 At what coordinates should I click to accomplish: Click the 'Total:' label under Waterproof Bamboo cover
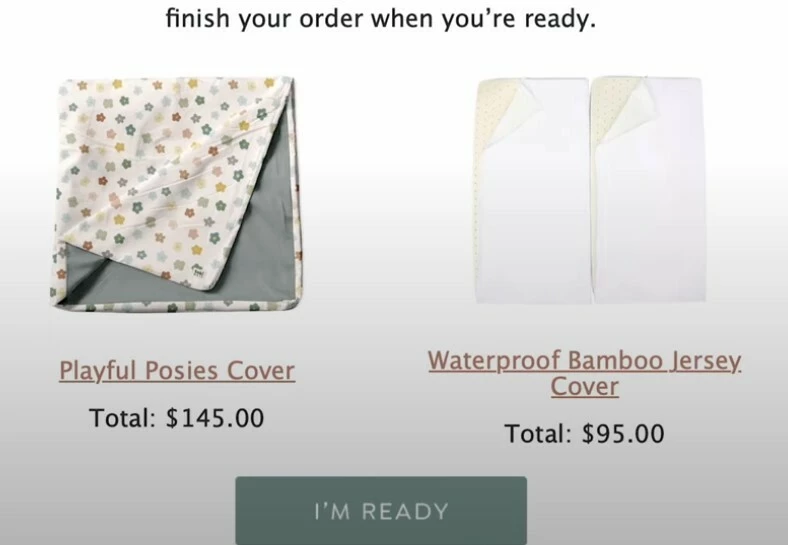538,433
